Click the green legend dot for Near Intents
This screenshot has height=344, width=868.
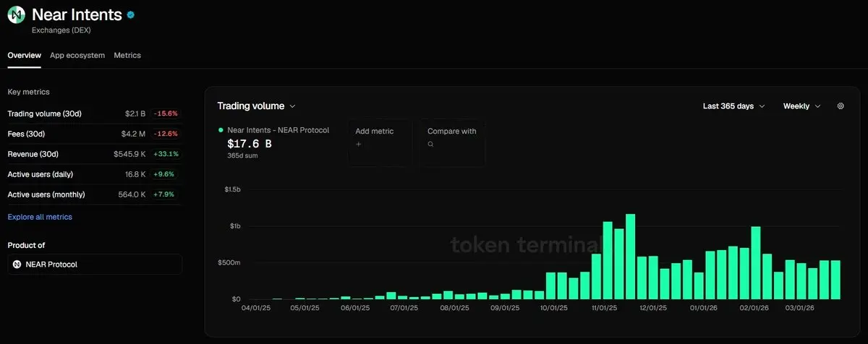click(x=221, y=130)
